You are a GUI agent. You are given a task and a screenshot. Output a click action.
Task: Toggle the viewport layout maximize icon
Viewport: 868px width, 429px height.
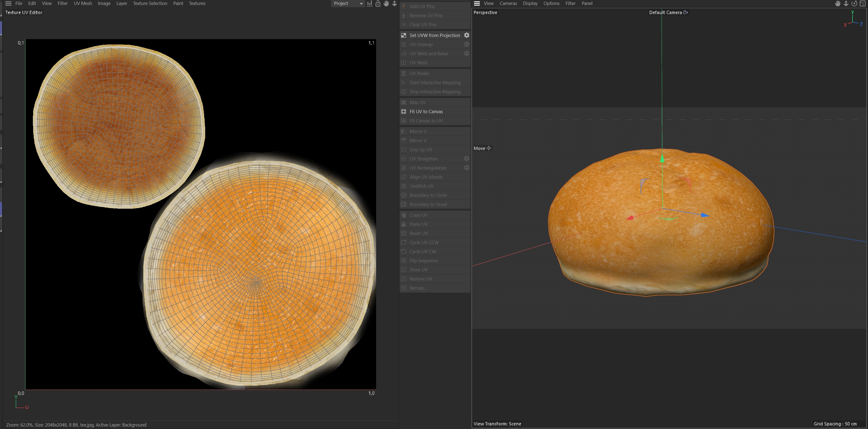point(862,4)
